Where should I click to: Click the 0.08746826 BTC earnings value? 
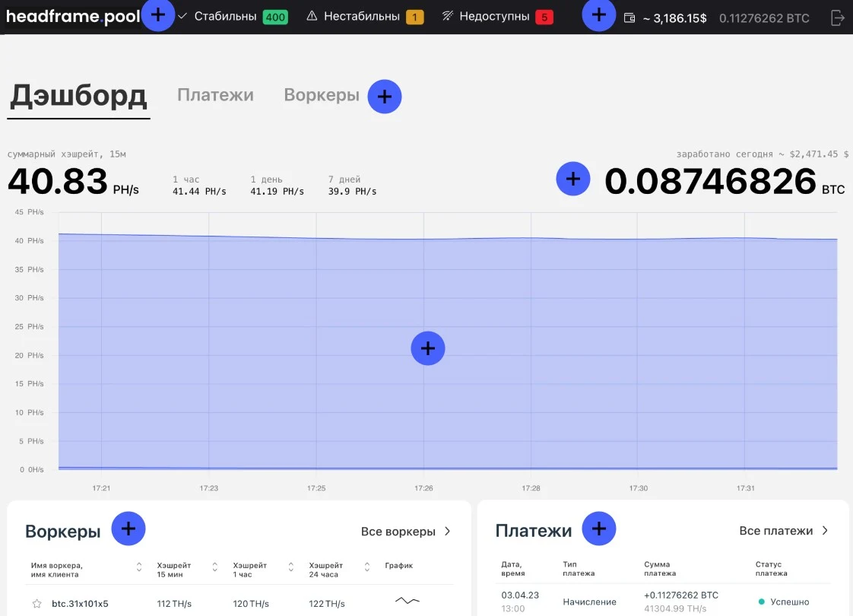(725, 181)
